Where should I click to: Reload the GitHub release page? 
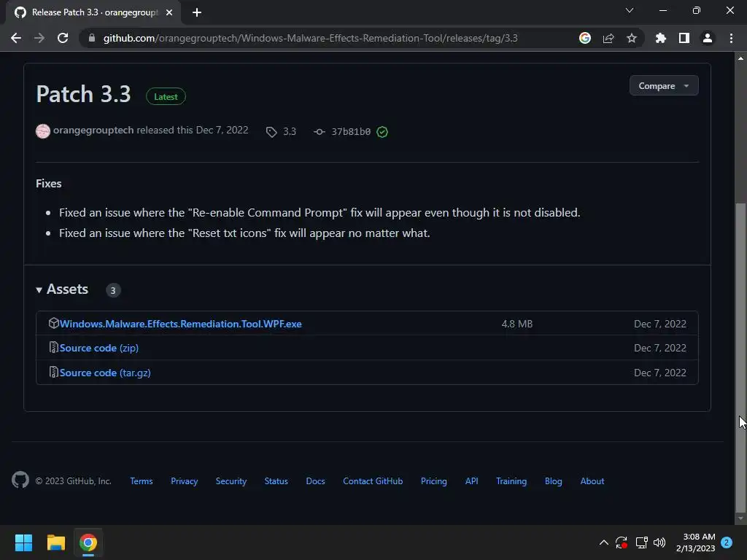(x=63, y=38)
